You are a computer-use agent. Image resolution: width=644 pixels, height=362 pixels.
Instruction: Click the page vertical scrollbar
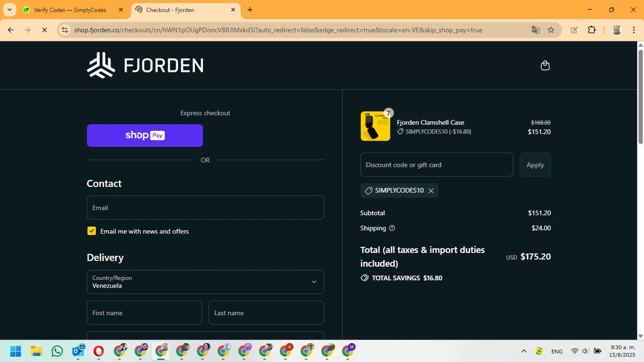(x=641, y=97)
